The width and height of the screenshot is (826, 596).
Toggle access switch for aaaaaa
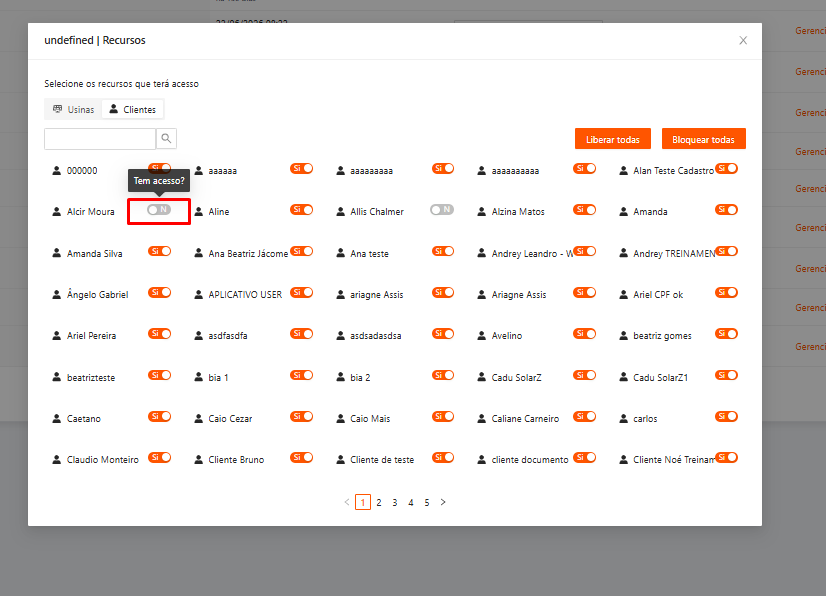coord(301,169)
